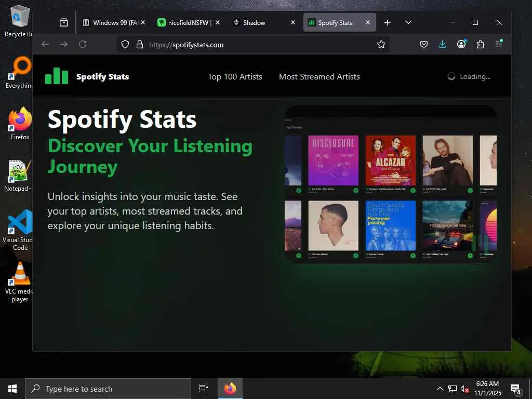Click the Loading indicator in the site header

[x=469, y=76]
